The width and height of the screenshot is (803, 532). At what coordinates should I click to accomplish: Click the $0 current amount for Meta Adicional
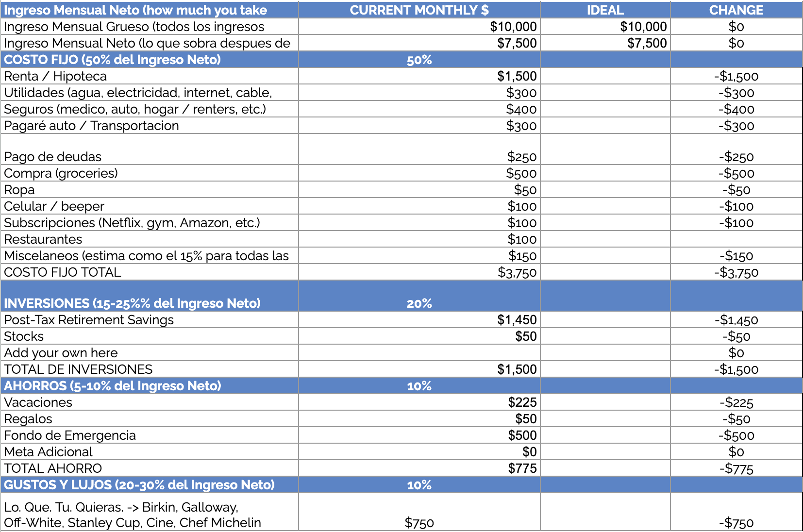[529, 452]
